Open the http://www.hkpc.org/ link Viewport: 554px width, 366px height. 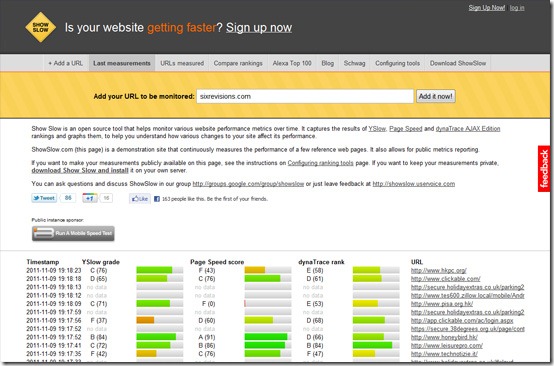point(438,271)
